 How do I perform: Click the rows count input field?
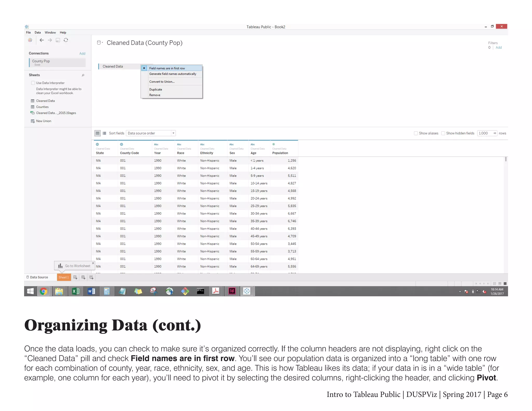[x=485, y=133]
